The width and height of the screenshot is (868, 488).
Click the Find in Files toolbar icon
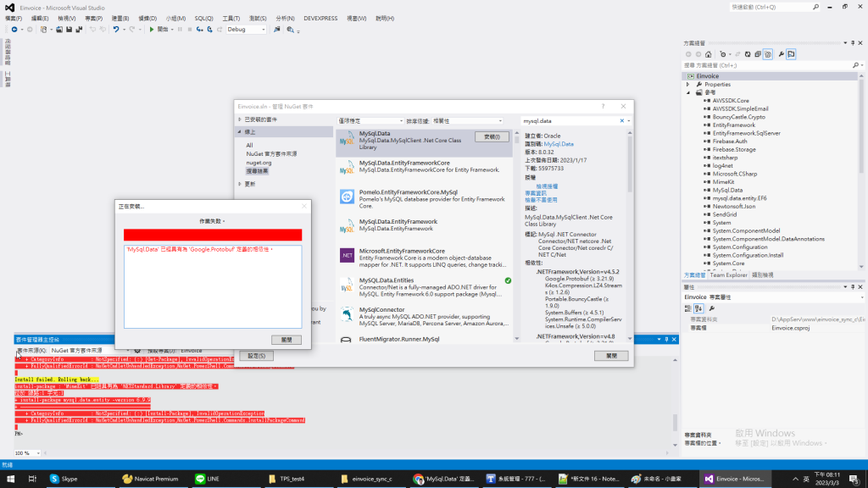pyautogui.click(x=277, y=30)
